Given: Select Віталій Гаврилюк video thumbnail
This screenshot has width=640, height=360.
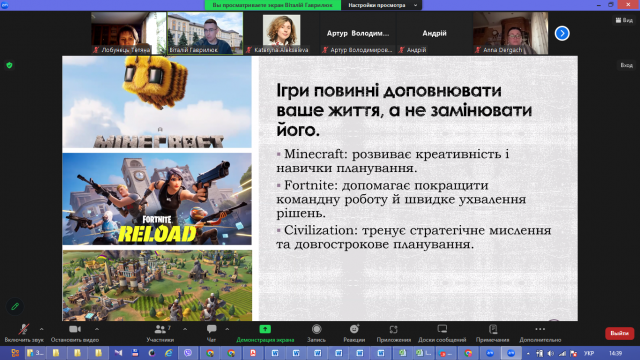Looking at the screenshot, I should click(x=205, y=33).
